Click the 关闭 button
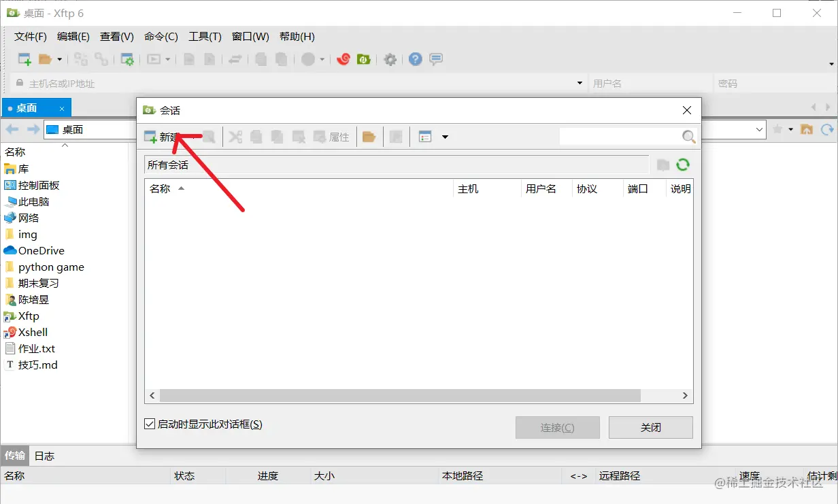 [x=651, y=427]
